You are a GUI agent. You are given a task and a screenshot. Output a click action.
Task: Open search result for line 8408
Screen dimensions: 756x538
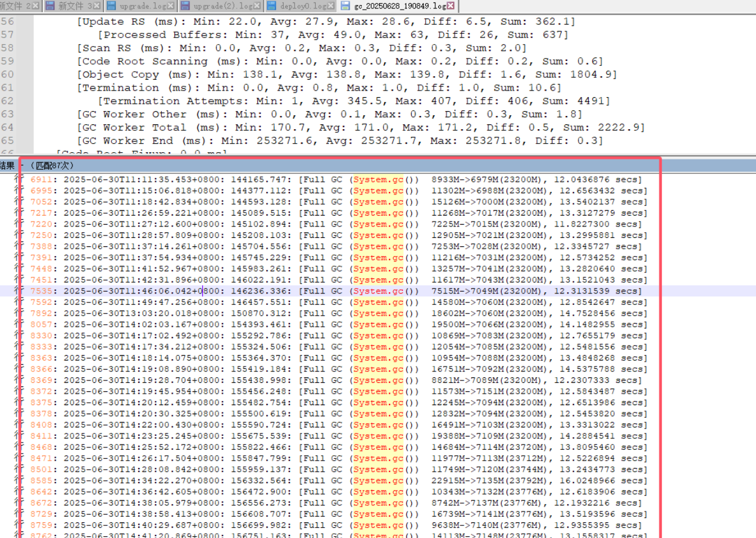click(x=339, y=425)
